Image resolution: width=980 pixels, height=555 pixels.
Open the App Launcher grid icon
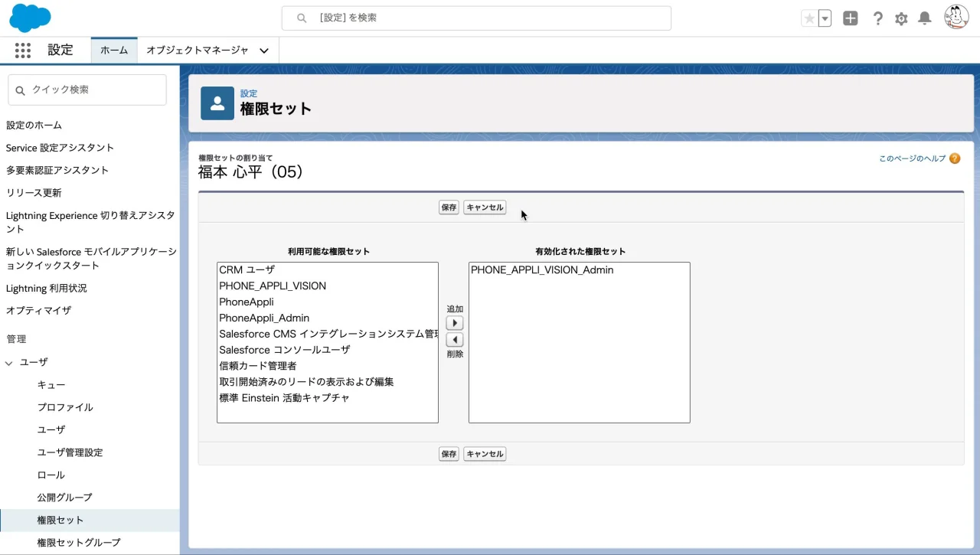click(23, 51)
